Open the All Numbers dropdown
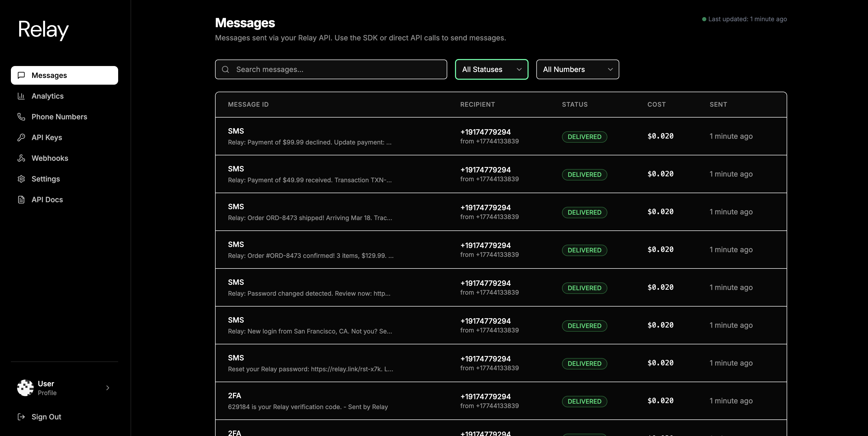Viewport: 868px width, 436px height. 577,69
